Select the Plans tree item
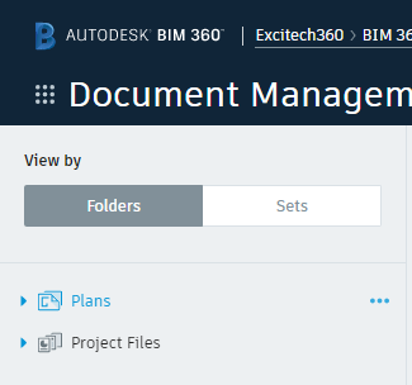Image resolution: width=412 pixels, height=385 pixels. click(x=91, y=301)
